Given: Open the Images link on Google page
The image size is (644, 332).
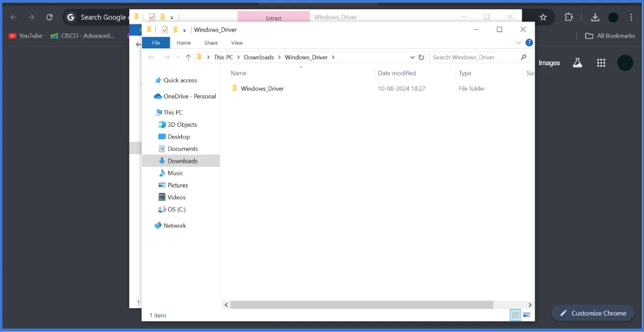Looking at the screenshot, I should click(x=549, y=63).
